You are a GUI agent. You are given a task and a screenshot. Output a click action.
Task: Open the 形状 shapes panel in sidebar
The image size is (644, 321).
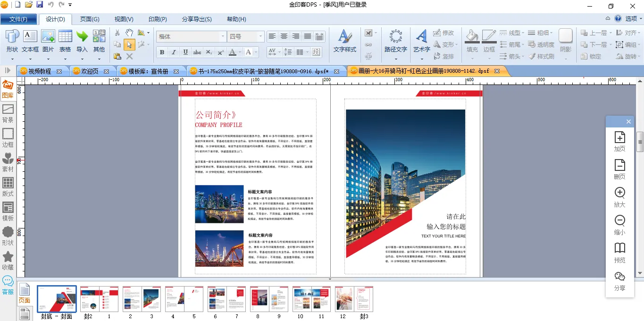point(8,236)
